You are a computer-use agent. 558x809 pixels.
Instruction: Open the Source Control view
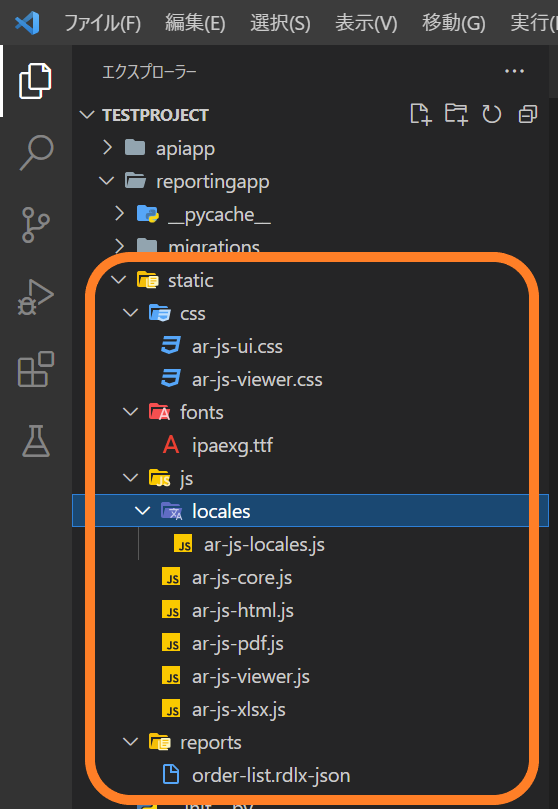click(36, 225)
